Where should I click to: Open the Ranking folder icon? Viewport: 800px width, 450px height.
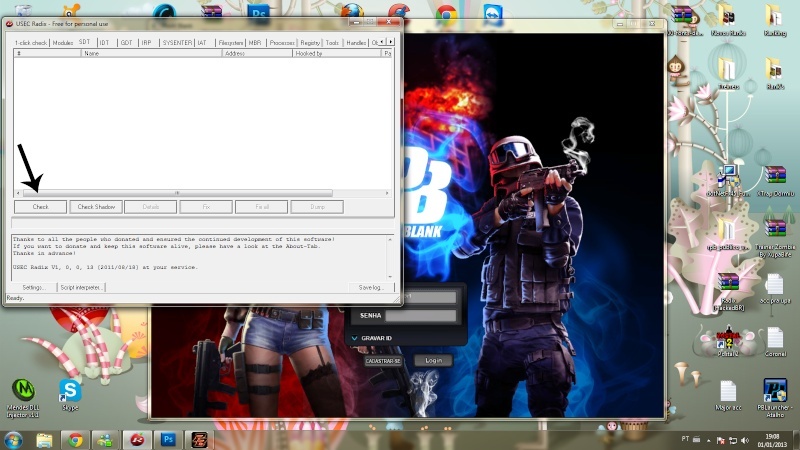click(775, 20)
